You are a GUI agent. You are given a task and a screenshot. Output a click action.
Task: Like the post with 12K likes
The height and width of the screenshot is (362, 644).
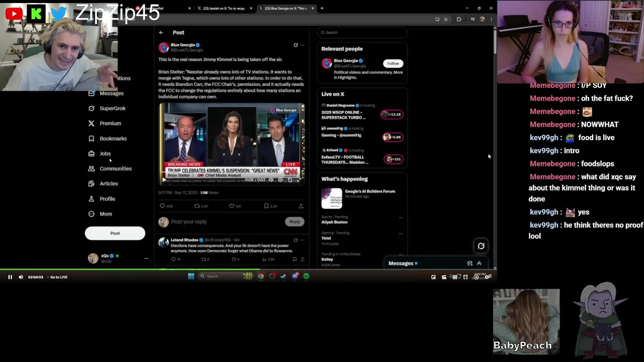[231, 206]
